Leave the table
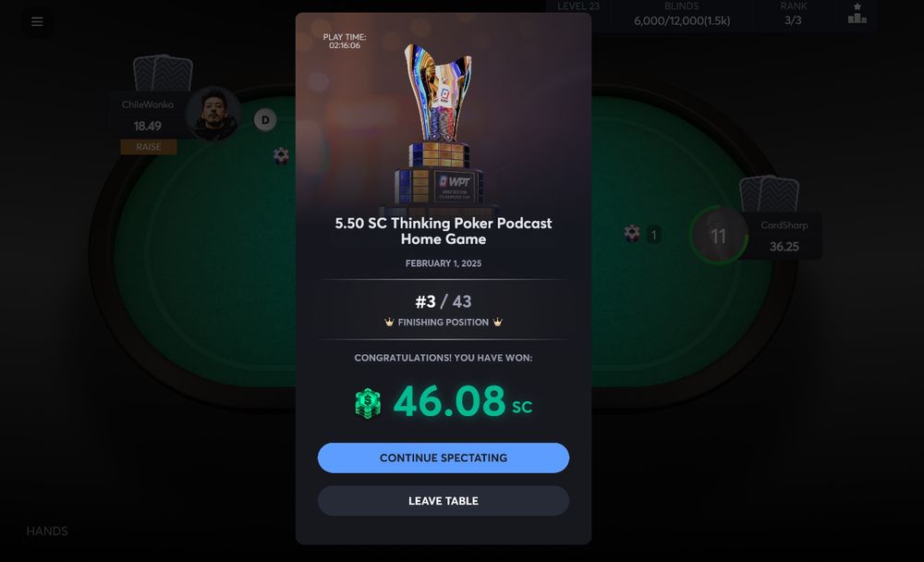This screenshot has height=562, width=924. pos(444,501)
